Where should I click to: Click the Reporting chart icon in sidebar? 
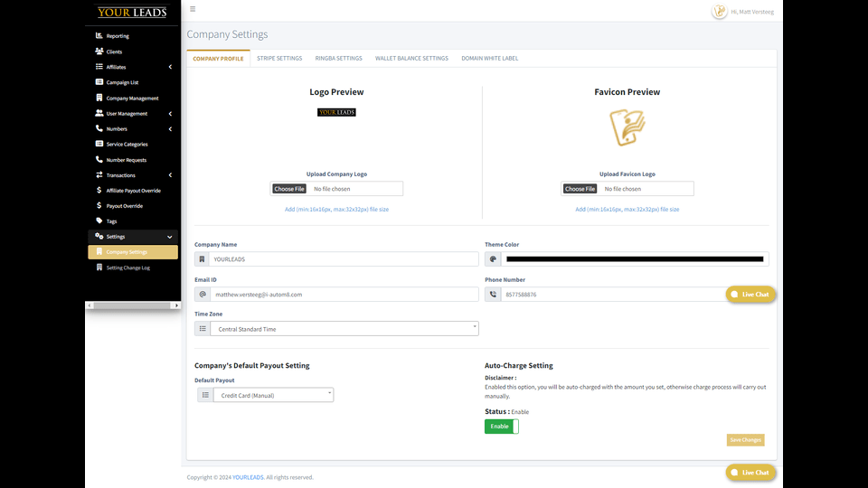point(99,35)
